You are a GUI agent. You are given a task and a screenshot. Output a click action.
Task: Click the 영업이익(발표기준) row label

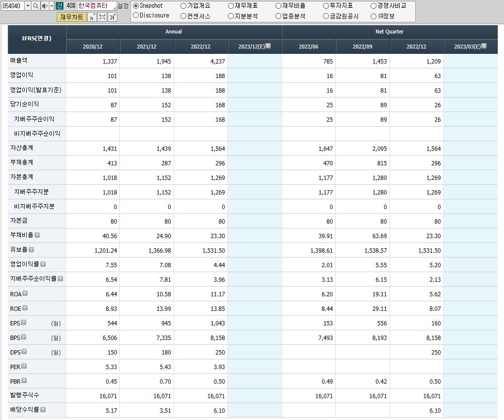pyautogui.click(x=36, y=90)
